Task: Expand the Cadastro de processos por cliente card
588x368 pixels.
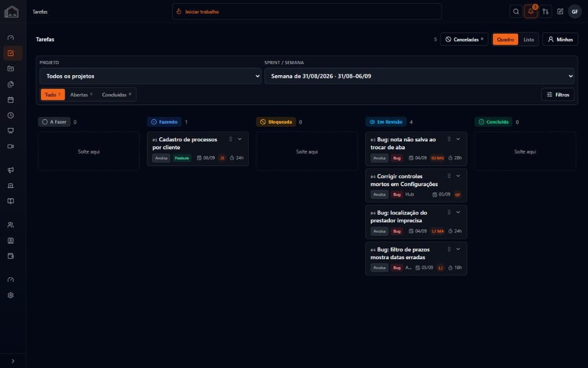Action: (x=240, y=139)
